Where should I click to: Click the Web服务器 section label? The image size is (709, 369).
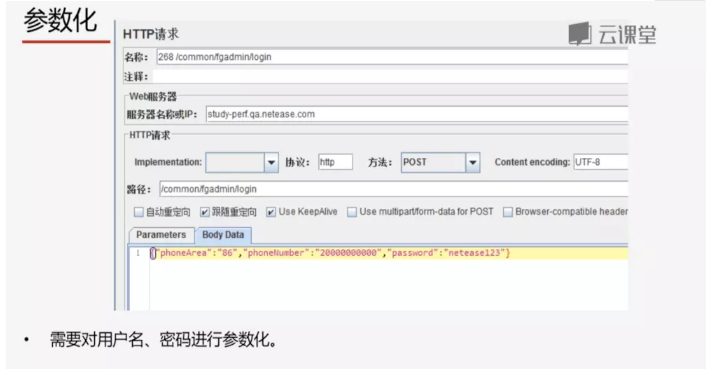(153, 96)
